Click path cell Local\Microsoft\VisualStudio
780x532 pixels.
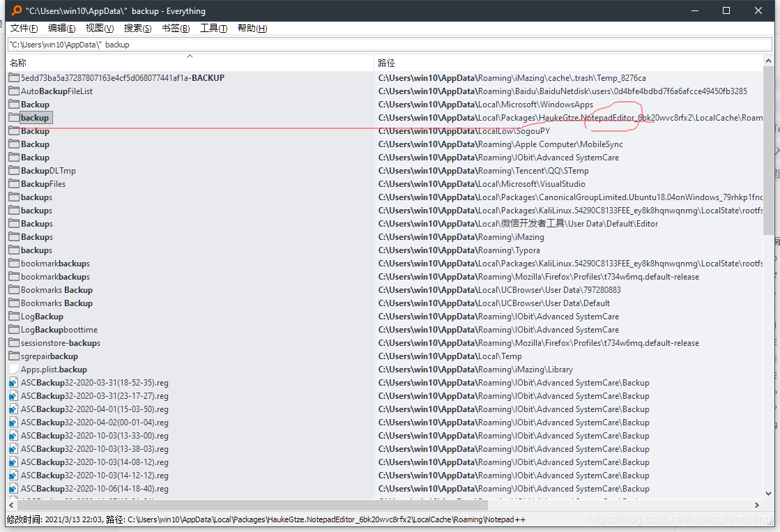click(x=482, y=183)
